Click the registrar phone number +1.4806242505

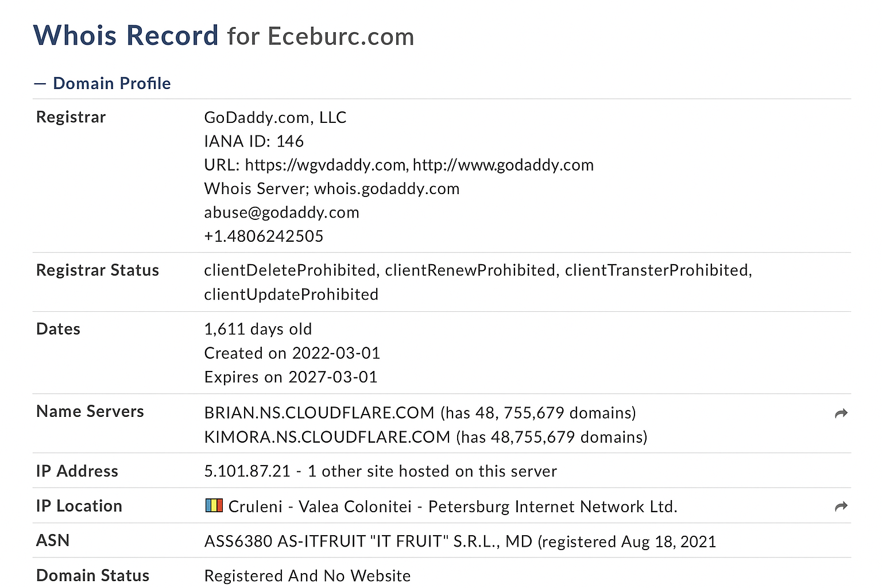point(264,237)
